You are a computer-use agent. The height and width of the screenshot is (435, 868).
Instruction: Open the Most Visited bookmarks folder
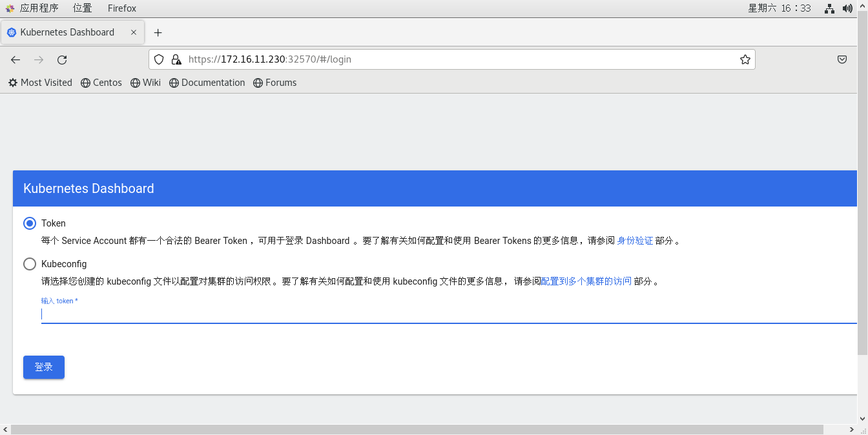[40, 83]
